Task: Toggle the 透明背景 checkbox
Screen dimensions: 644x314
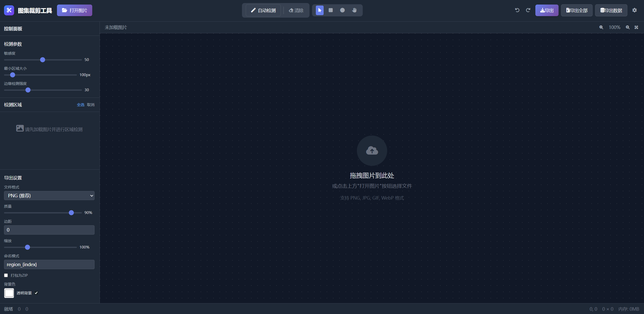Action: click(x=36, y=293)
